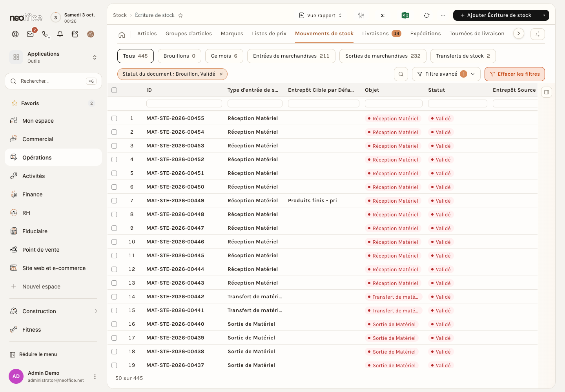Show more tabs with right chevron
The width and height of the screenshot is (565, 392).
(x=519, y=34)
